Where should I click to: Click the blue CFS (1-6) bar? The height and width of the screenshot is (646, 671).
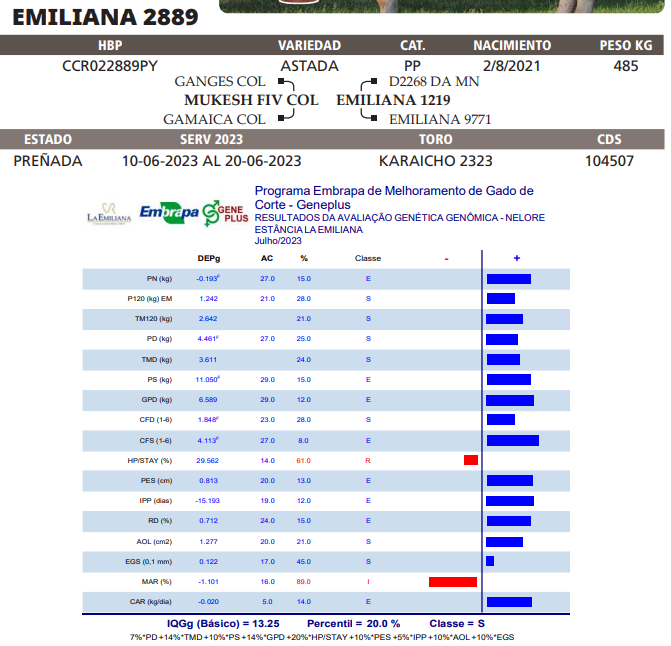(512, 440)
